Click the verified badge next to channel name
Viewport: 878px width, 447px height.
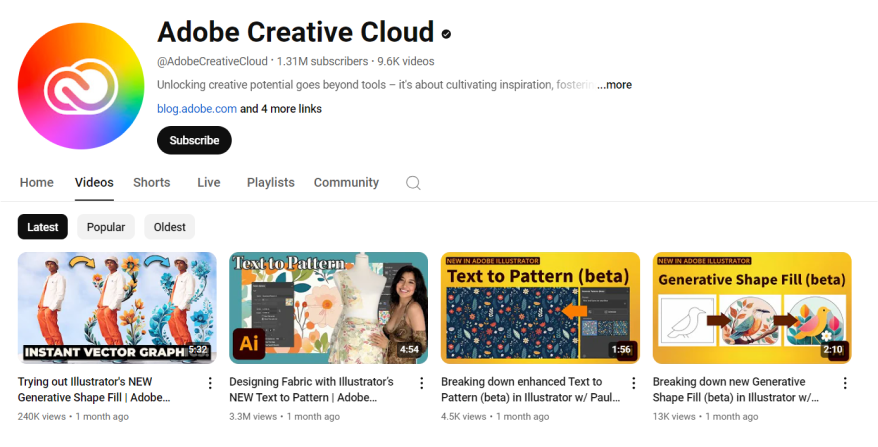446,34
